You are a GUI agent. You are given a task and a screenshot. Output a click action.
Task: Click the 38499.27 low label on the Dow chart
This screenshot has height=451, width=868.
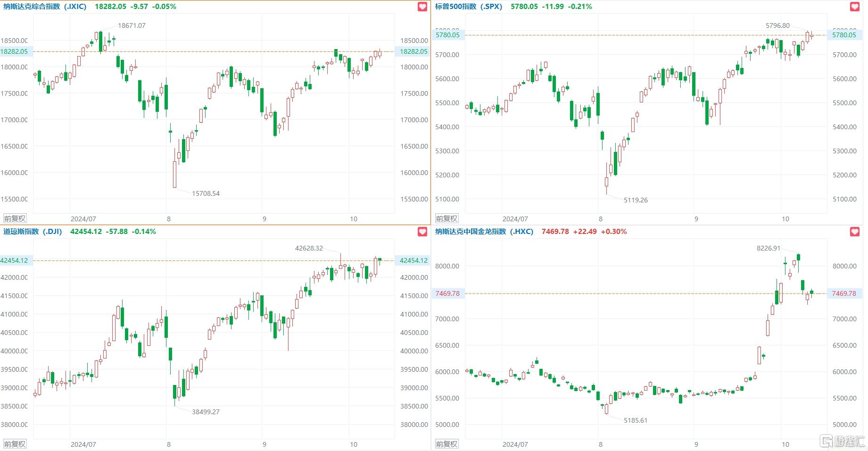[206, 412]
